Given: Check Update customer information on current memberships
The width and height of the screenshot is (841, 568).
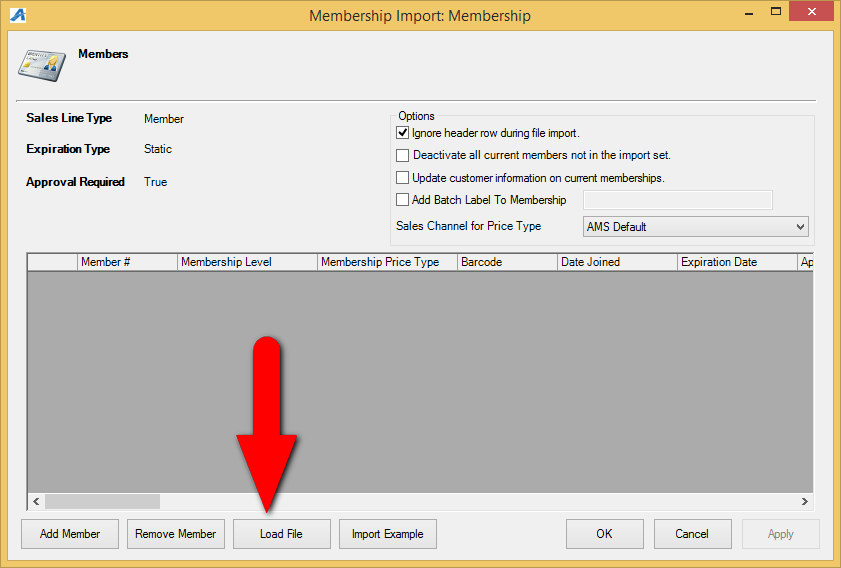Looking at the screenshot, I should [x=402, y=178].
